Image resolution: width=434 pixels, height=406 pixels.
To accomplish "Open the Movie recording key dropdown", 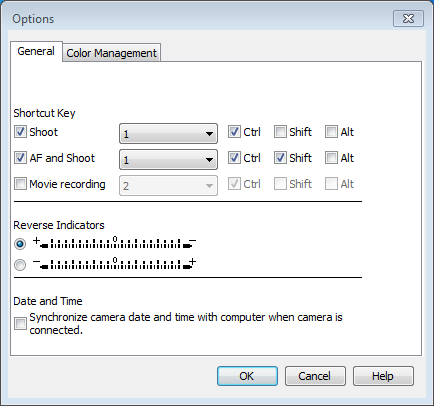I will click(168, 186).
